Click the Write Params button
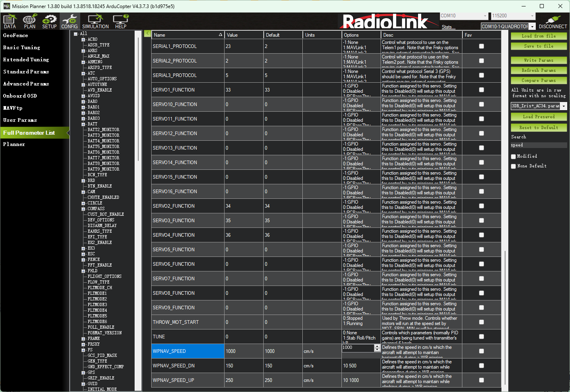Image resolution: width=570 pixels, height=392 pixels. (539, 60)
